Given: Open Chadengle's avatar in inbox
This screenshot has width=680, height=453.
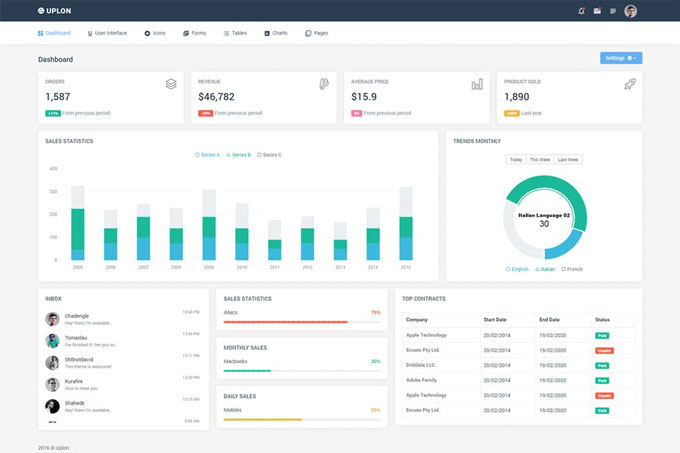Looking at the screenshot, I should pos(52,319).
